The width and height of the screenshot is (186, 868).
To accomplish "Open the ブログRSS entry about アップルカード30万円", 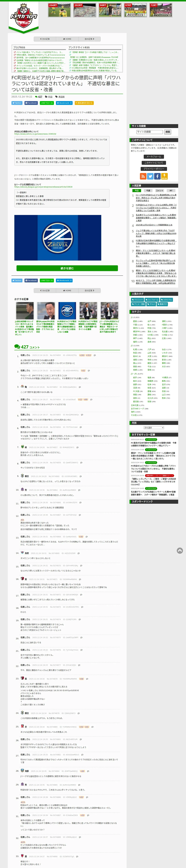I will (x=40, y=52).
